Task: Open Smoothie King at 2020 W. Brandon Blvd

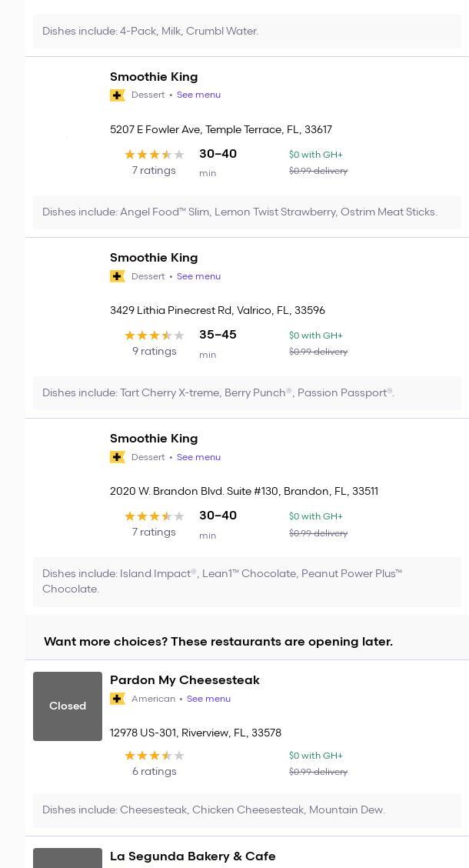Action: pos(154,439)
